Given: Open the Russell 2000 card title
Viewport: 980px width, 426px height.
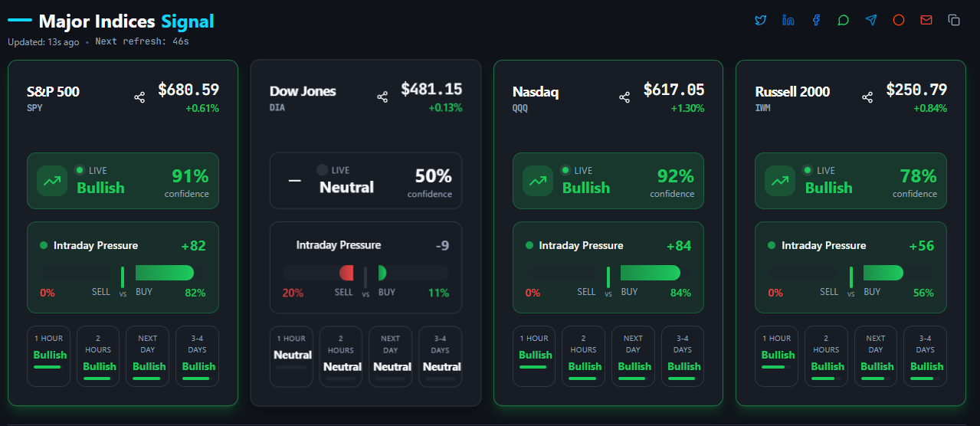Looking at the screenshot, I should pos(792,92).
